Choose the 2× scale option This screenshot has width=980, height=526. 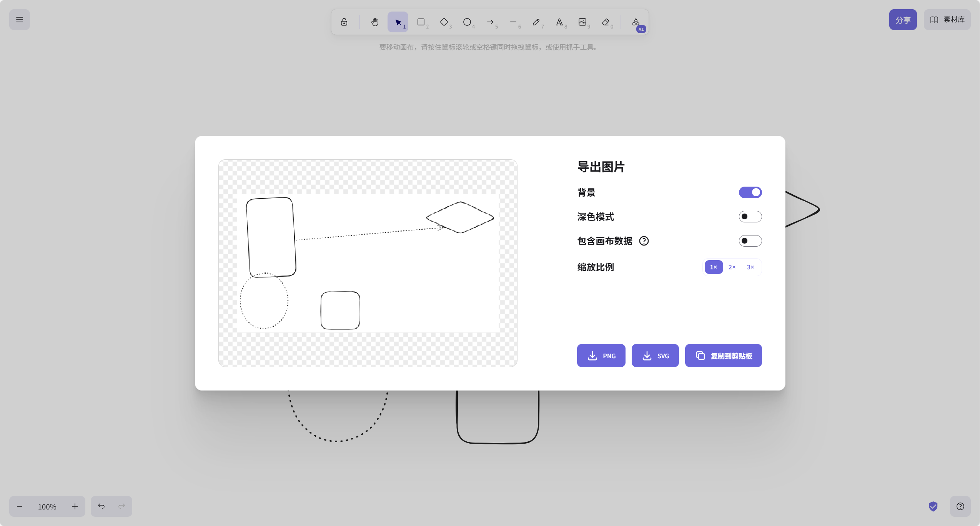point(732,267)
